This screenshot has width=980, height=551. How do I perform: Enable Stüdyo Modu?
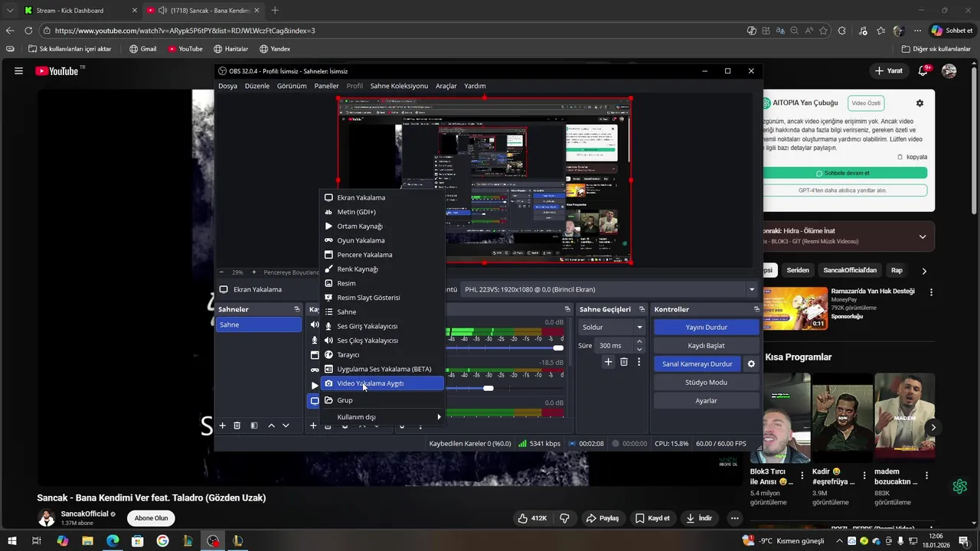coord(706,382)
